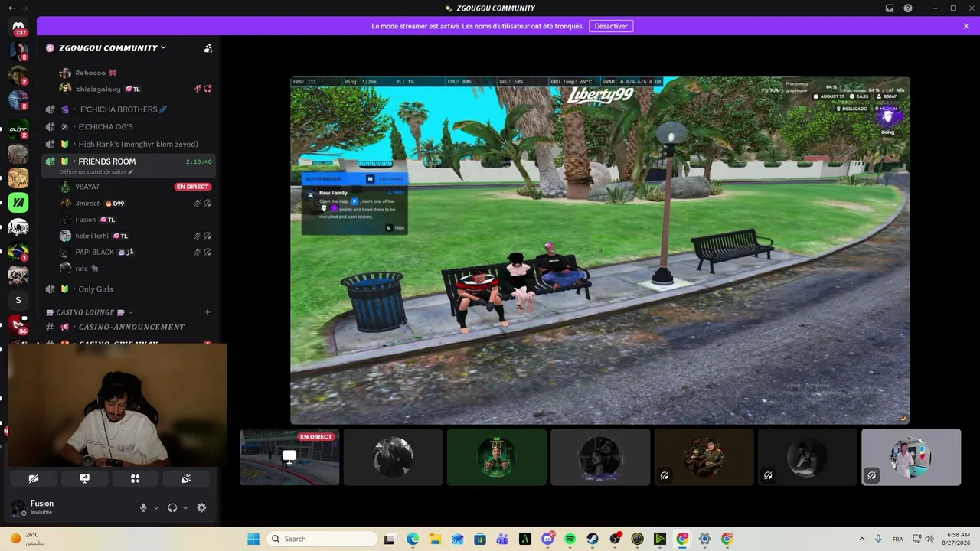Dismiss the streamer mode banner
Image resolution: width=980 pixels, height=551 pixels.
coord(966,26)
